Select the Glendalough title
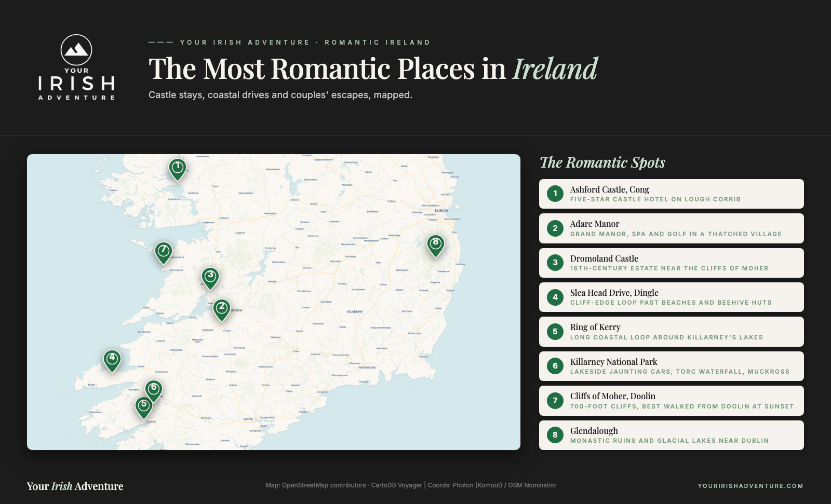Image resolution: width=831 pixels, height=504 pixels. click(594, 431)
